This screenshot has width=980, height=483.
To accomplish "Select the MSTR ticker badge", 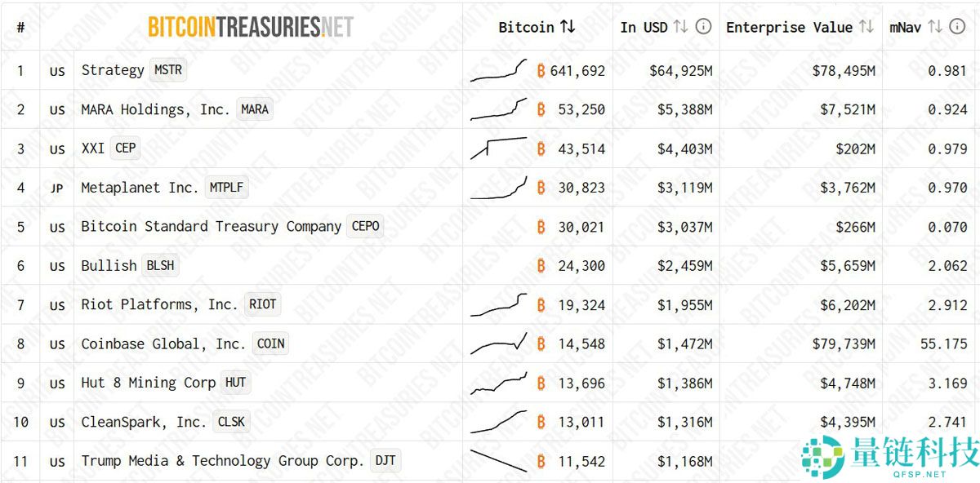I will coord(168,69).
